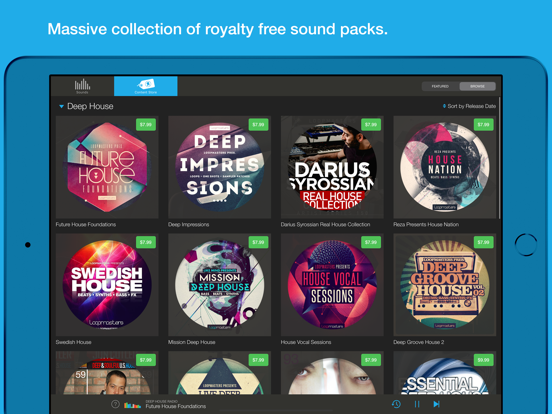This screenshot has width=552, height=414.
Task: Pause the radio preview
Action: coord(417,404)
